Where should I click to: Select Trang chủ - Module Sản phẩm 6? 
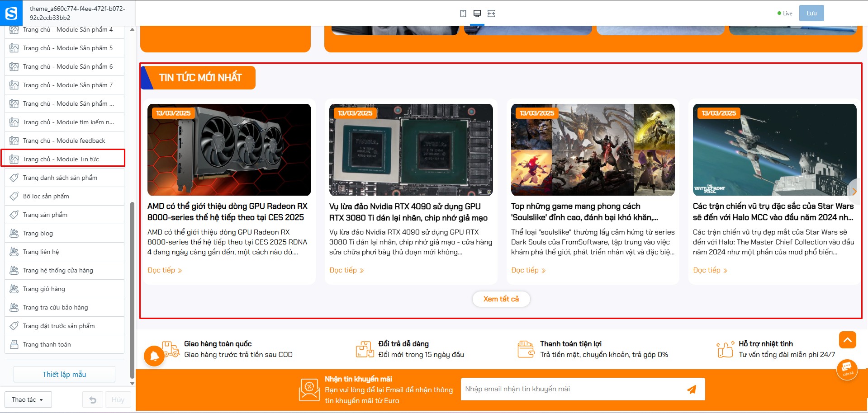[x=64, y=66]
